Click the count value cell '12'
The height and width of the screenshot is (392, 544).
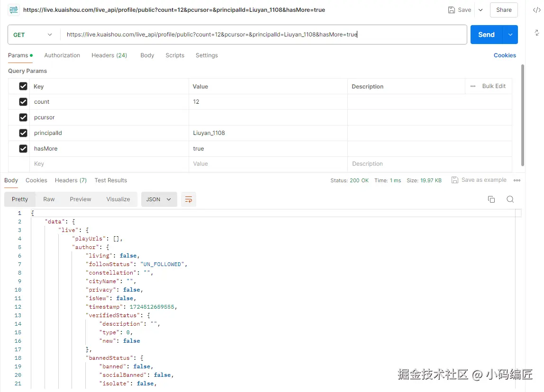(x=268, y=102)
